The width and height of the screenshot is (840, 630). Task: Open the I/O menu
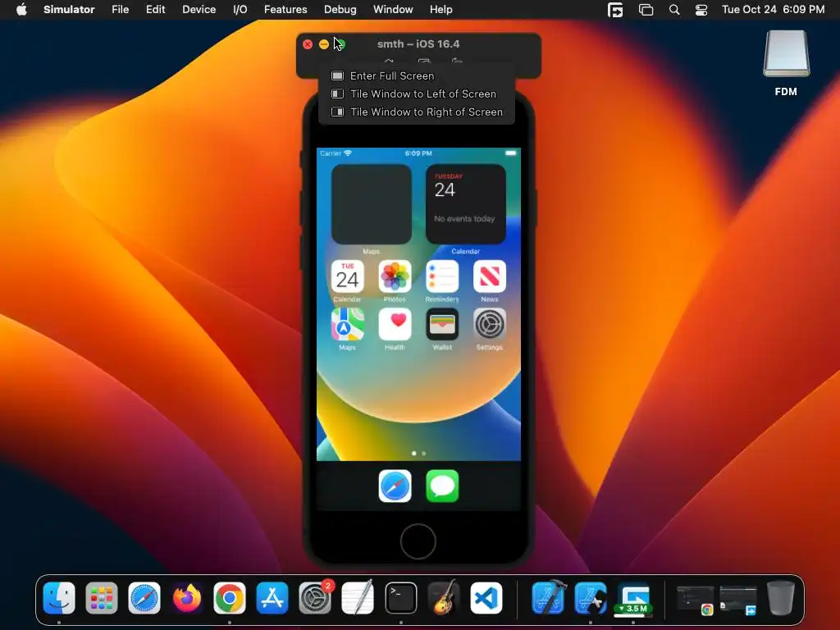pos(240,10)
